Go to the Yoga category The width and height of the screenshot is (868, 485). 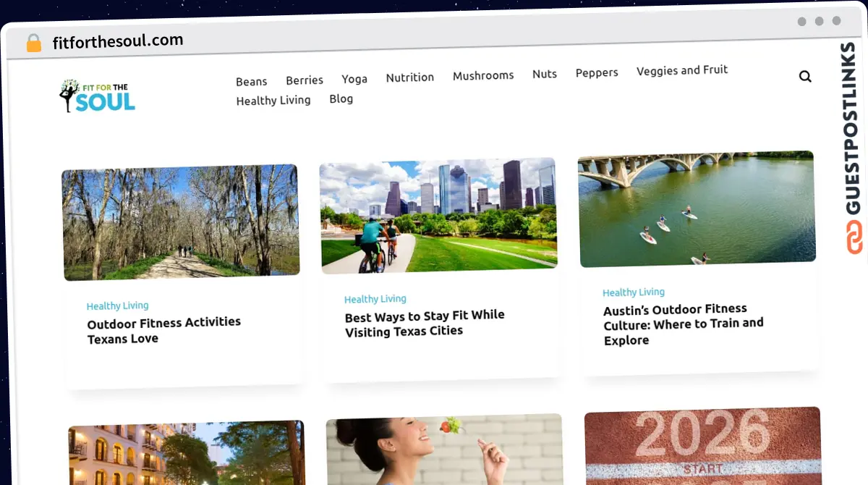354,79
